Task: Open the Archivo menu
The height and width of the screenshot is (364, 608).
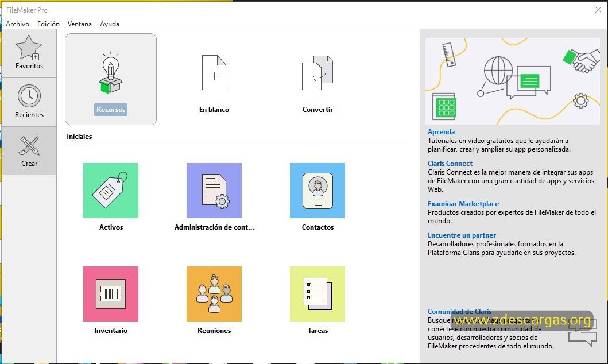Action: [x=17, y=24]
